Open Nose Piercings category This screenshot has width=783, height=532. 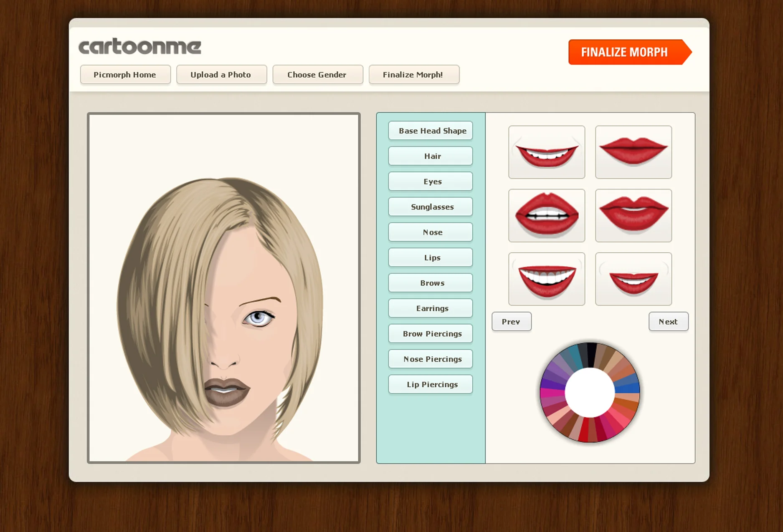point(431,359)
